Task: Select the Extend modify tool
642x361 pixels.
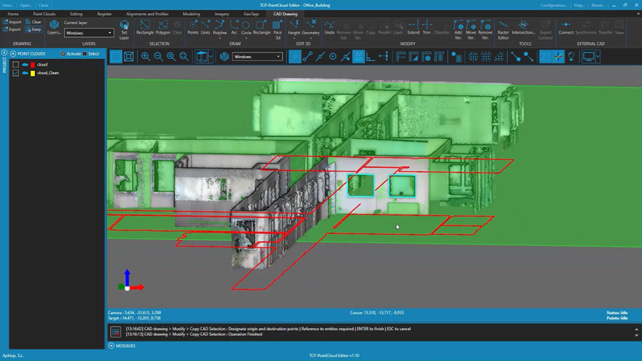Action: pyautogui.click(x=413, y=27)
